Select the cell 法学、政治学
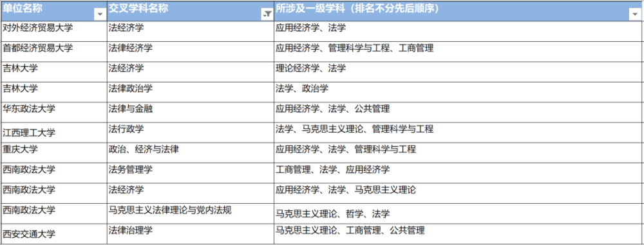 [457, 92]
